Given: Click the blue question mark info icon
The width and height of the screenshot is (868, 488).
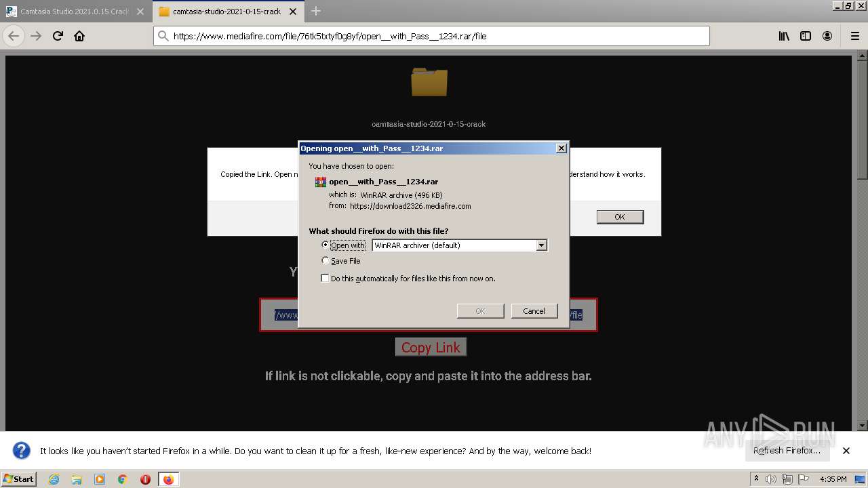Looking at the screenshot, I should tap(22, 451).
